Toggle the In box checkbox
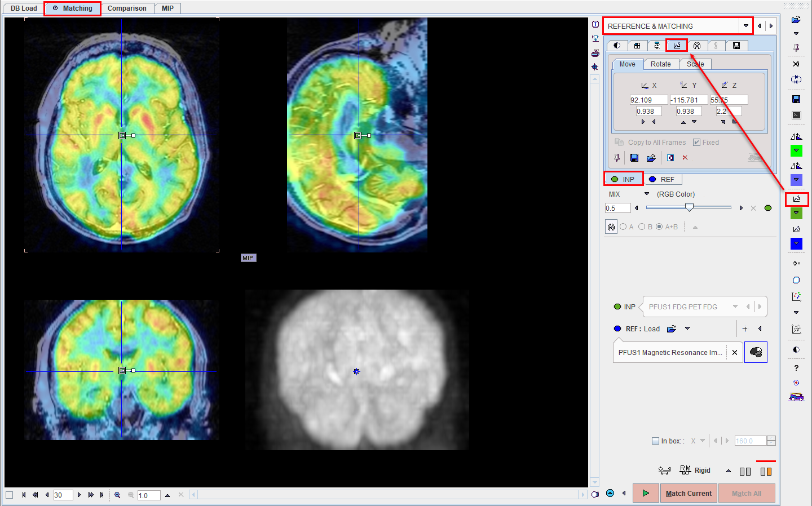The width and height of the screenshot is (812, 506). pos(655,441)
